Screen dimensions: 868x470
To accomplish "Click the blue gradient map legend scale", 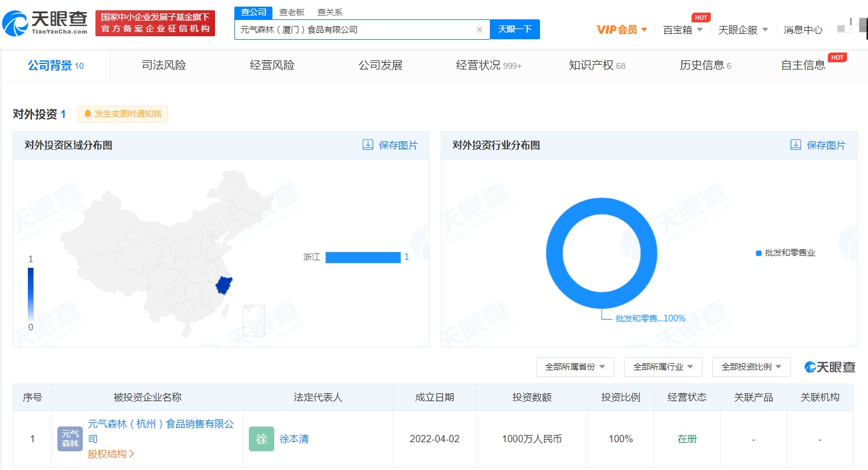I will pyautogui.click(x=31, y=294).
